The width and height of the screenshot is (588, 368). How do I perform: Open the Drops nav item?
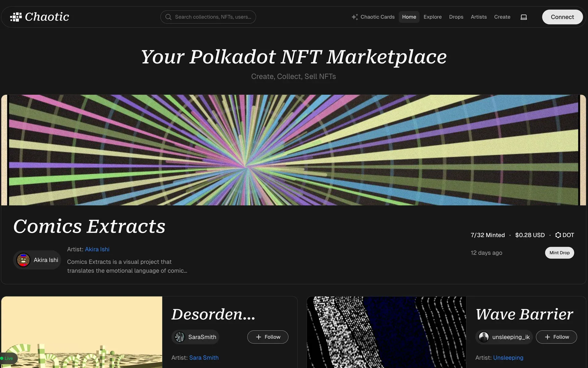tap(456, 17)
